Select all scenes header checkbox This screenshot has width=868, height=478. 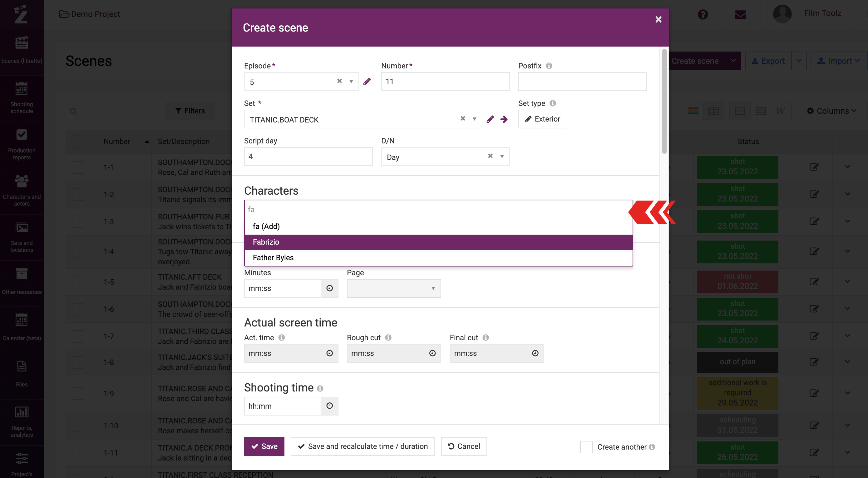(x=78, y=141)
